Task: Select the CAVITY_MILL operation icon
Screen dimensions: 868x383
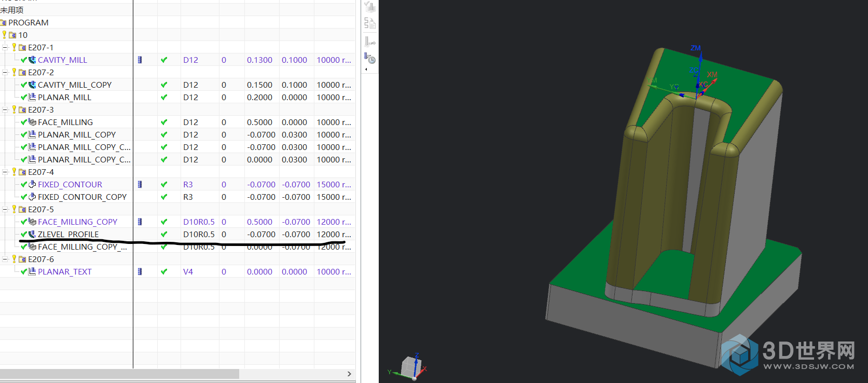Action: pyautogui.click(x=32, y=60)
